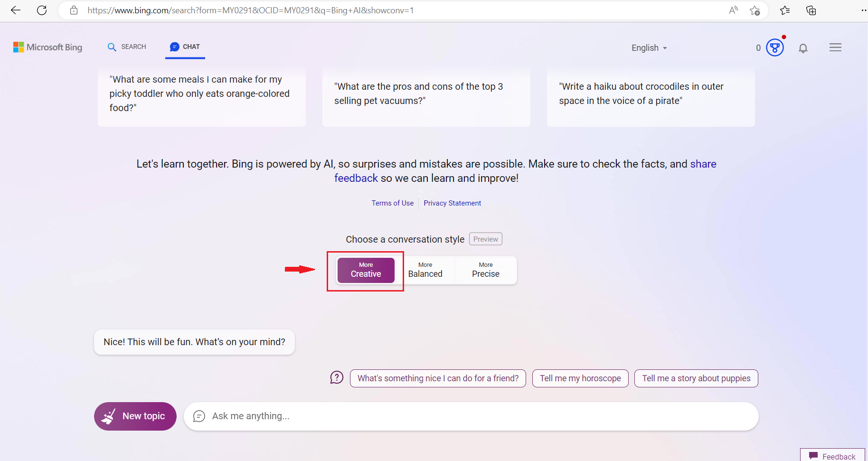868x461 pixels.
Task: Navigate back with the browser arrow
Action: [16, 10]
